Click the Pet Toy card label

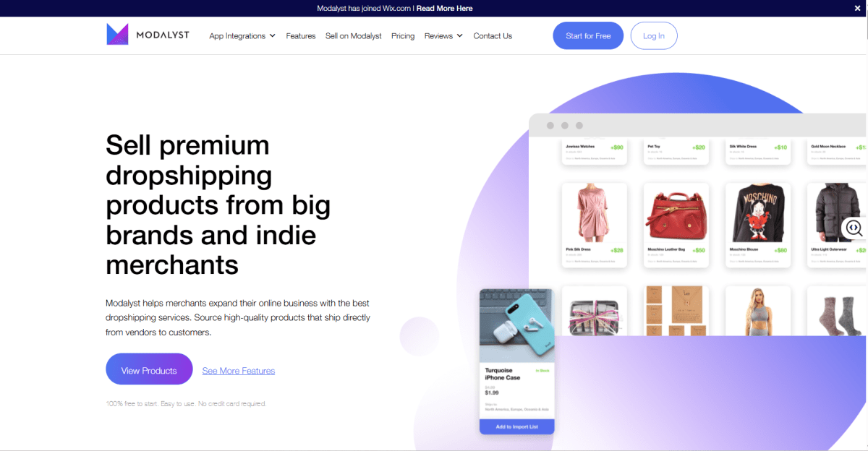click(654, 146)
